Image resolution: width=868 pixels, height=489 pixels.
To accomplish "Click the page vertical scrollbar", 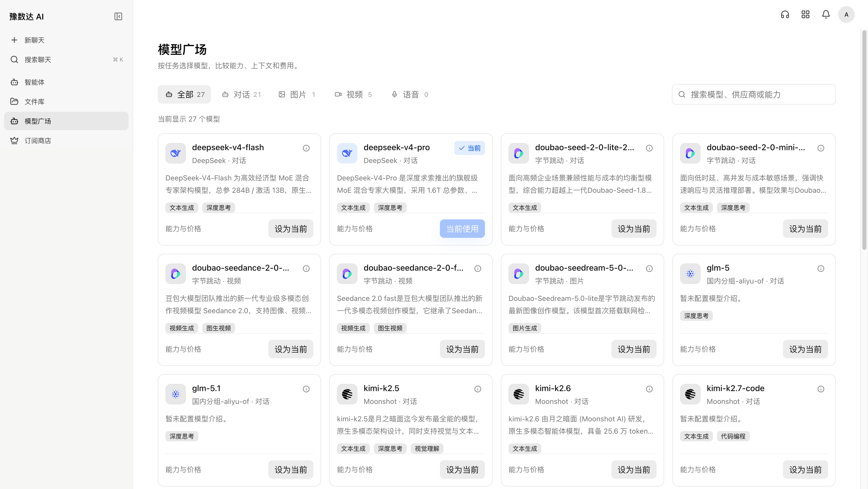I will (x=864, y=140).
